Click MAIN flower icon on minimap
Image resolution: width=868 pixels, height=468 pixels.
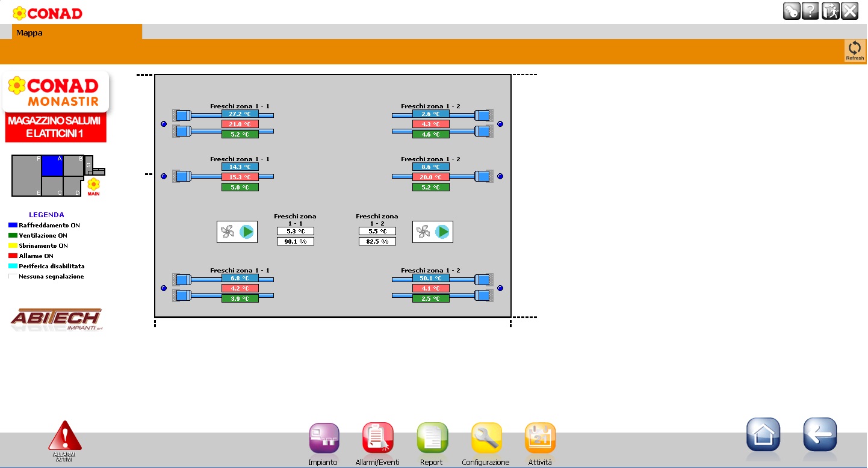pyautogui.click(x=93, y=185)
